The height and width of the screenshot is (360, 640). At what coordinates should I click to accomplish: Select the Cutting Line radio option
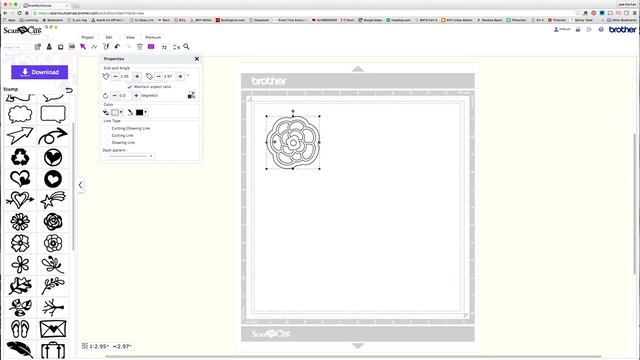[108, 135]
